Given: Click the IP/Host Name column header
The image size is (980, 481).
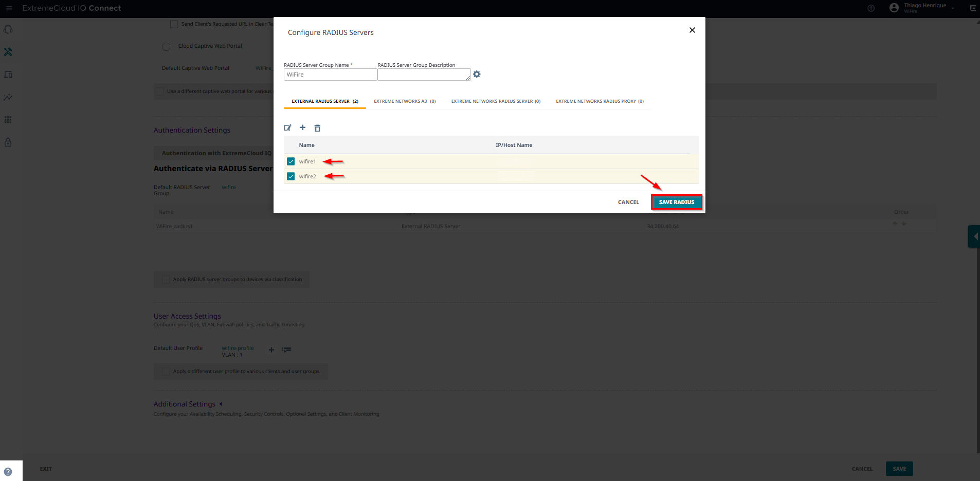Looking at the screenshot, I should [x=514, y=145].
